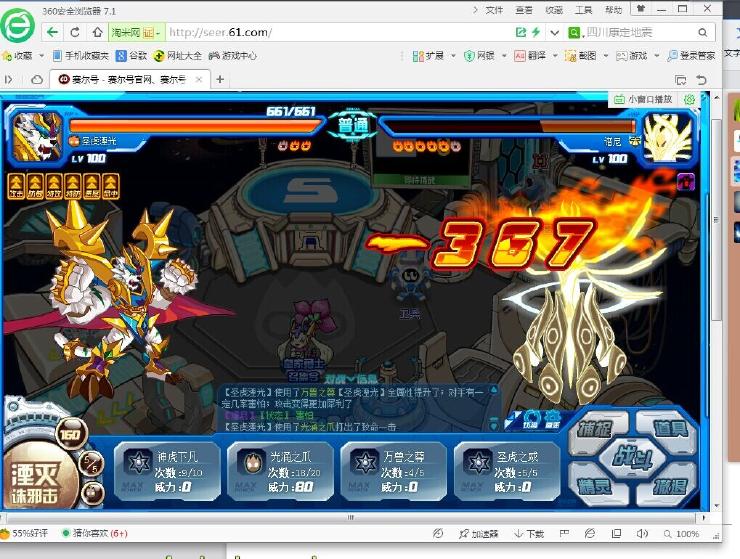Image resolution: width=740 pixels, height=559 pixels.
Task: Open 登录管家 login manager
Action: click(691, 56)
